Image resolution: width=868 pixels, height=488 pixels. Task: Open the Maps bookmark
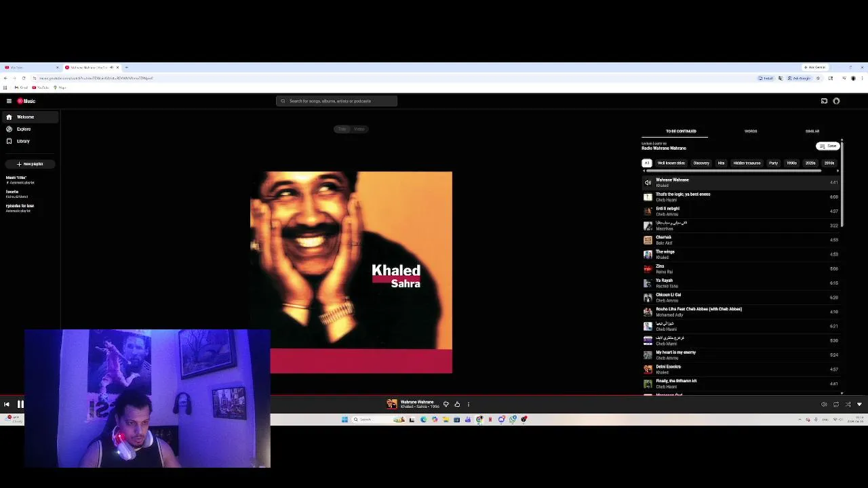62,87
